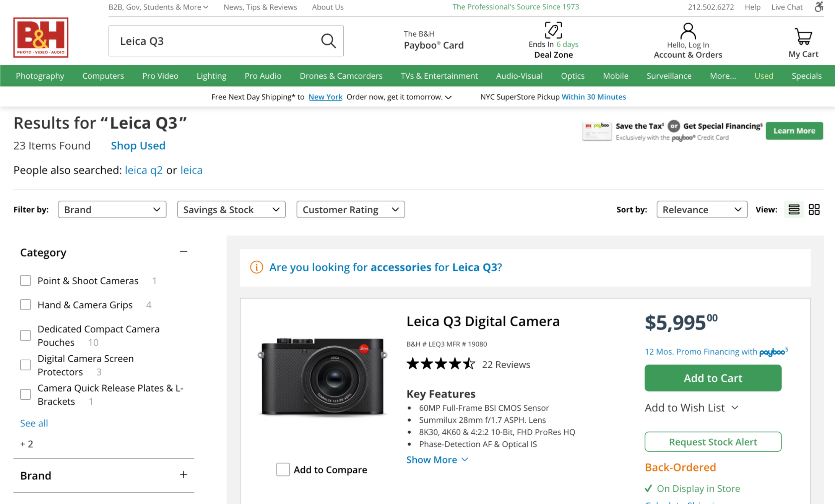Click the Account & Orders person icon
The image size is (835, 504).
pos(687,31)
